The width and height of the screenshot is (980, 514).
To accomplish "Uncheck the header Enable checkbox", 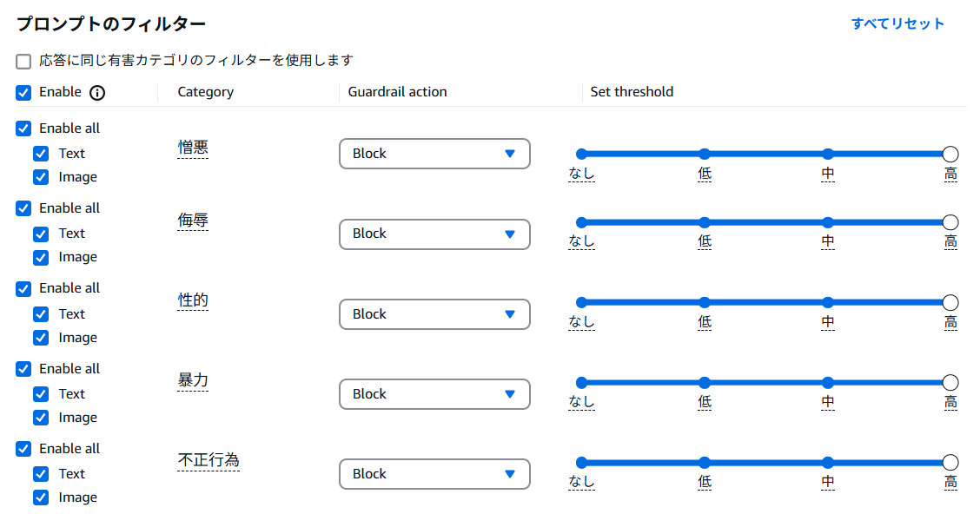I will (23, 92).
